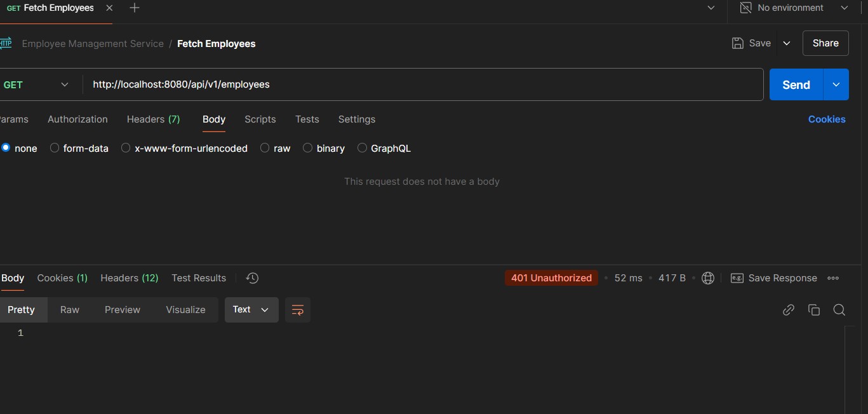Select the request Body tab
Screen dimensions: 868x414
[214, 119]
